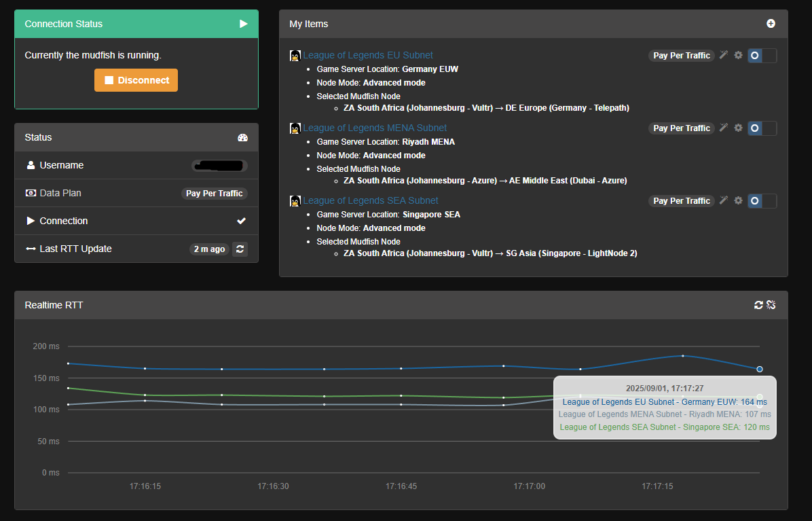This screenshot has width=812, height=521.
Task: Open the League of Legends MENA Subnet link
Action: 375,128
